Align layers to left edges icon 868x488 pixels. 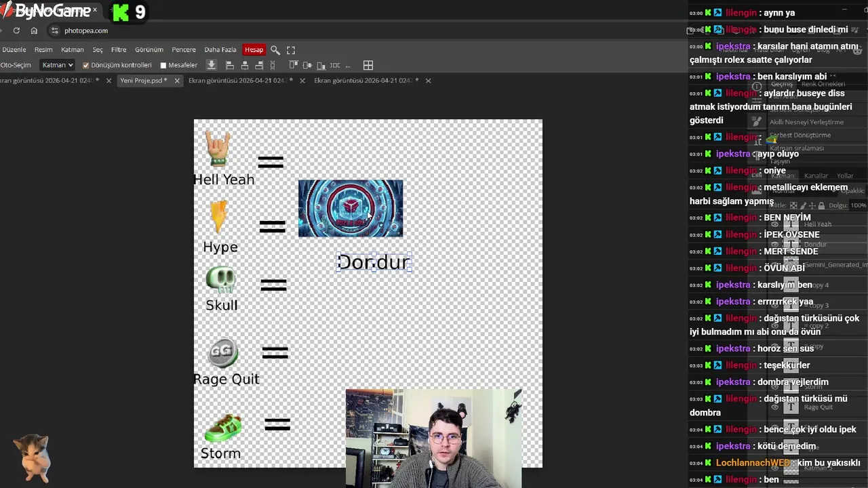point(230,65)
